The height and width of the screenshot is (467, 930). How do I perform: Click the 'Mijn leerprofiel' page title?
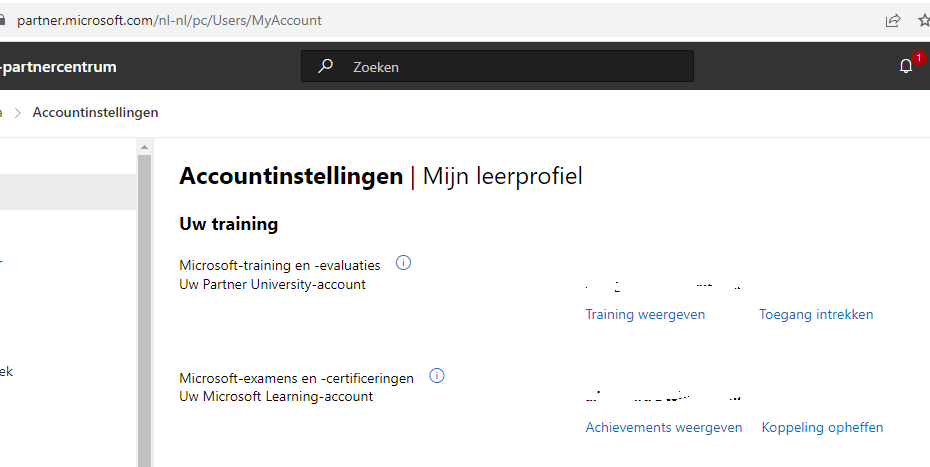pyautogui.click(x=502, y=176)
